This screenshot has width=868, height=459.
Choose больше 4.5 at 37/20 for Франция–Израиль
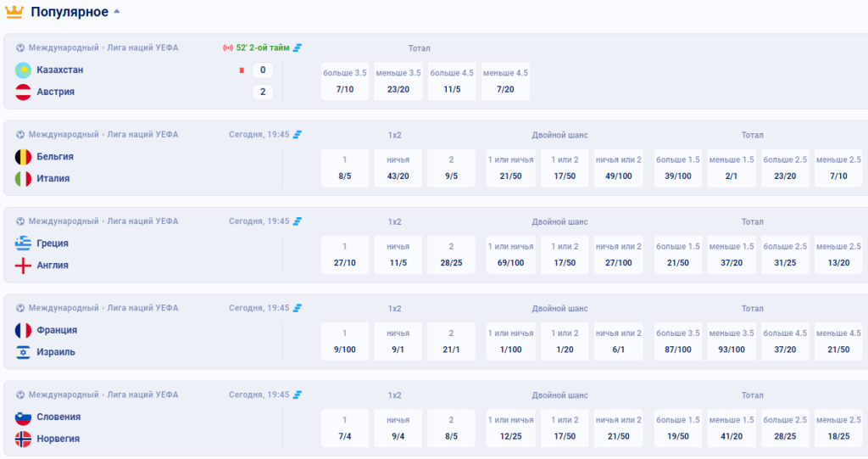(785, 341)
